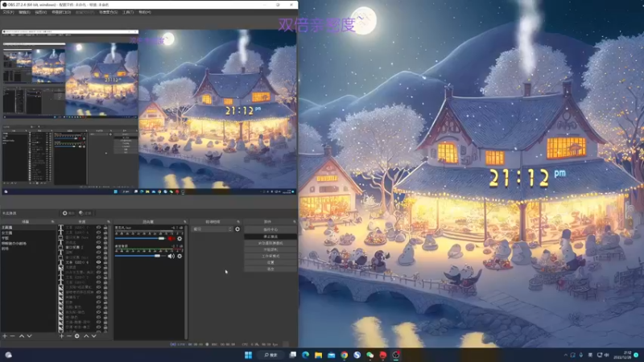
Task: Open the 场景集合(S) menu in OBS
Action: tap(109, 12)
